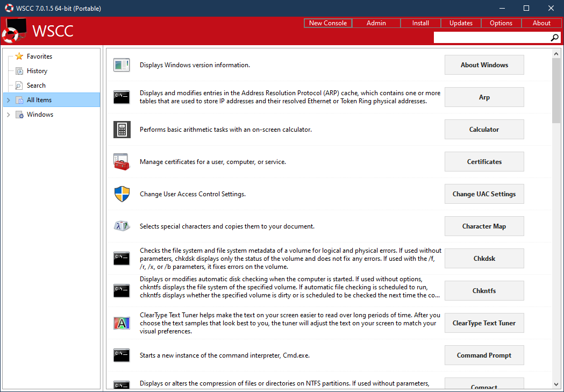Maximize the WSCC window
Viewport: 564px width, 392px height.
tap(526, 8)
